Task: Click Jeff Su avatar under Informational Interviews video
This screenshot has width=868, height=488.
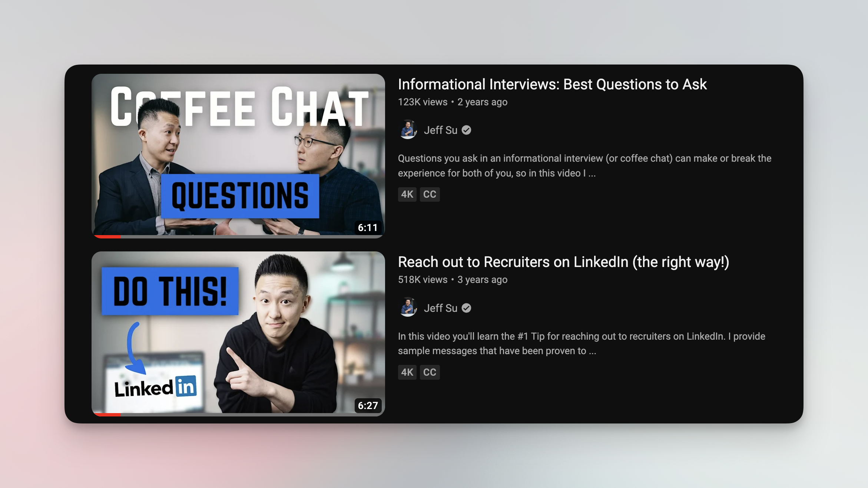Action: point(408,130)
